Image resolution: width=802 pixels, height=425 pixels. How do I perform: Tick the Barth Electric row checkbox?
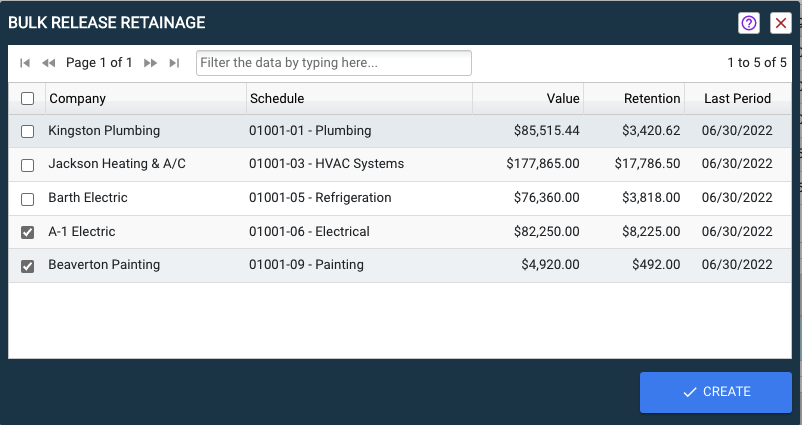[x=28, y=199]
